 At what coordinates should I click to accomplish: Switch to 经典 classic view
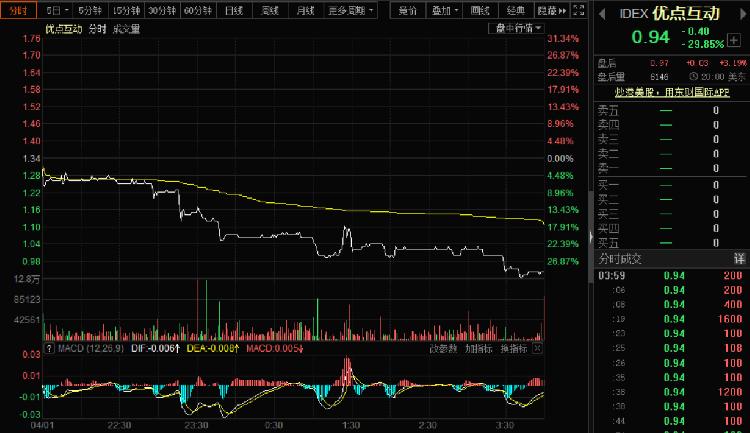[x=516, y=10]
